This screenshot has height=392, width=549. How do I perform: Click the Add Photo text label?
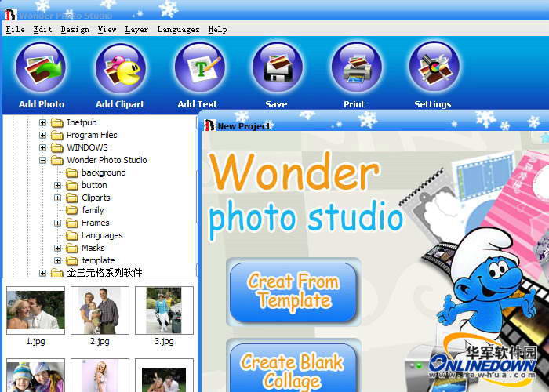pos(42,104)
